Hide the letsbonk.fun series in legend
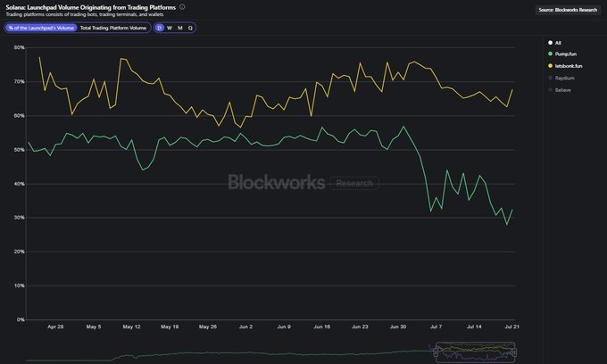This screenshot has height=364, width=607. (x=570, y=66)
